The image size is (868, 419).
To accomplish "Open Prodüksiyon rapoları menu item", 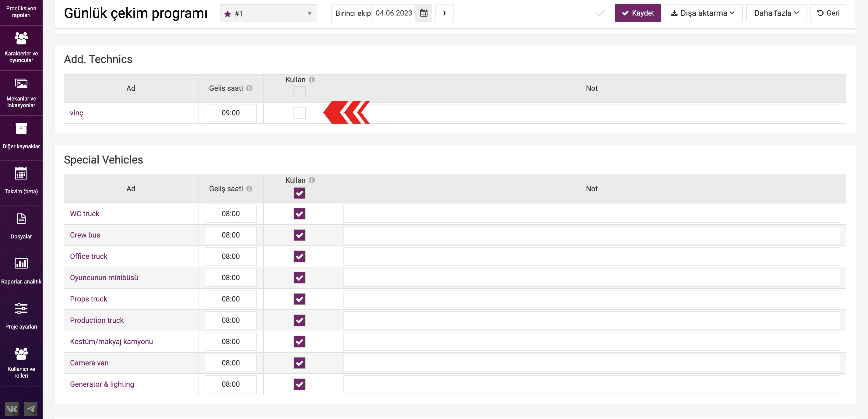I will (x=21, y=12).
